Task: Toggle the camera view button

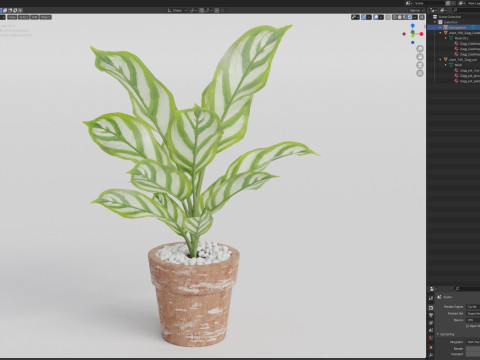Action: coord(420,65)
